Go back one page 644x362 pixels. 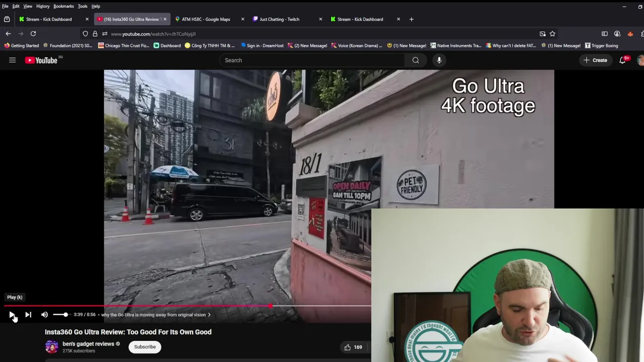pyautogui.click(x=8, y=34)
